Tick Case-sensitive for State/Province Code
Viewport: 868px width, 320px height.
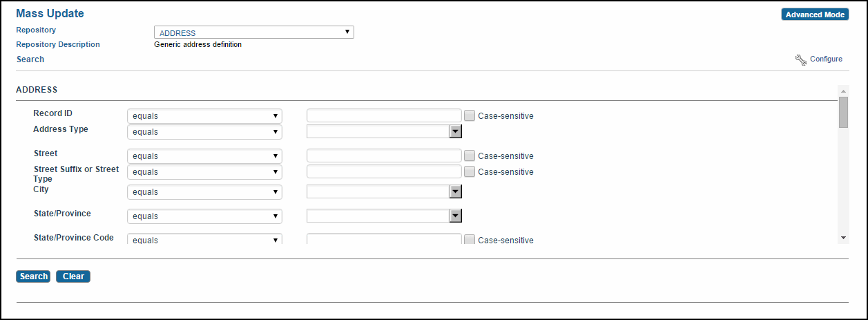click(x=470, y=240)
